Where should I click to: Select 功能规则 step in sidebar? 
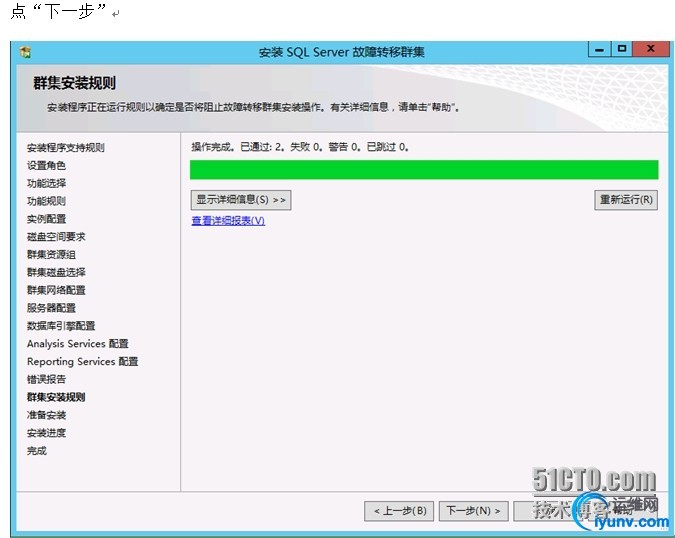click(x=46, y=201)
